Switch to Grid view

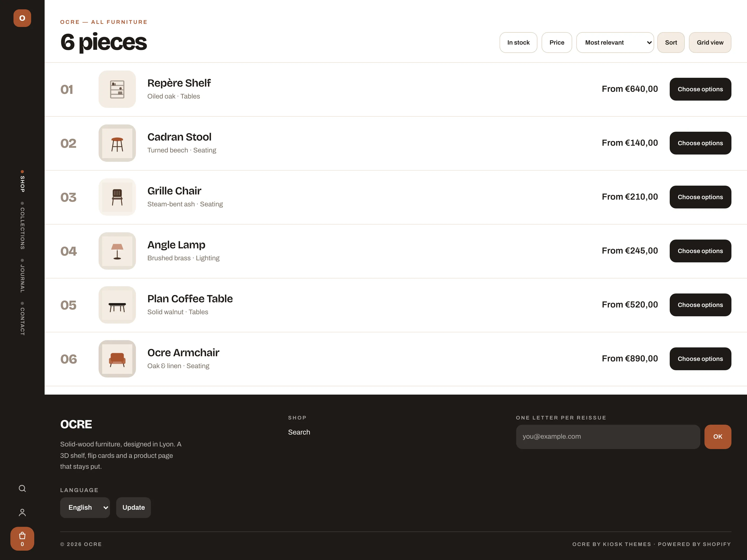click(710, 43)
